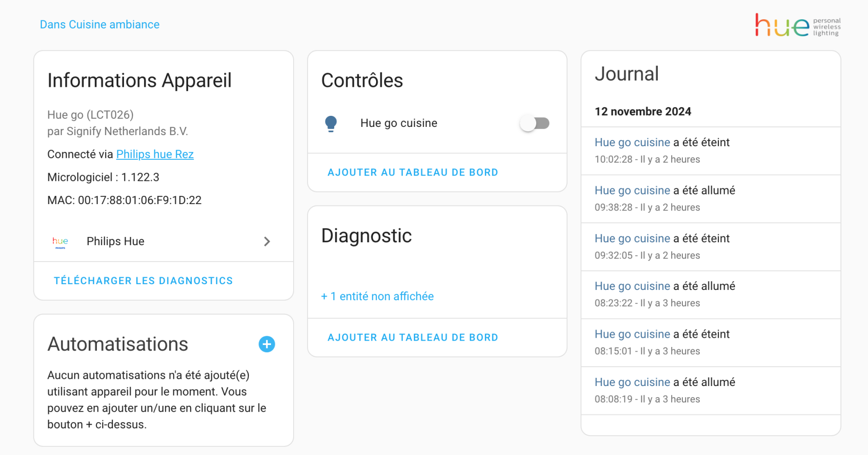Expand the Philips Hue integration chevron
Image resolution: width=868 pixels, height=455 pixels.
click(x=267, y=241)
